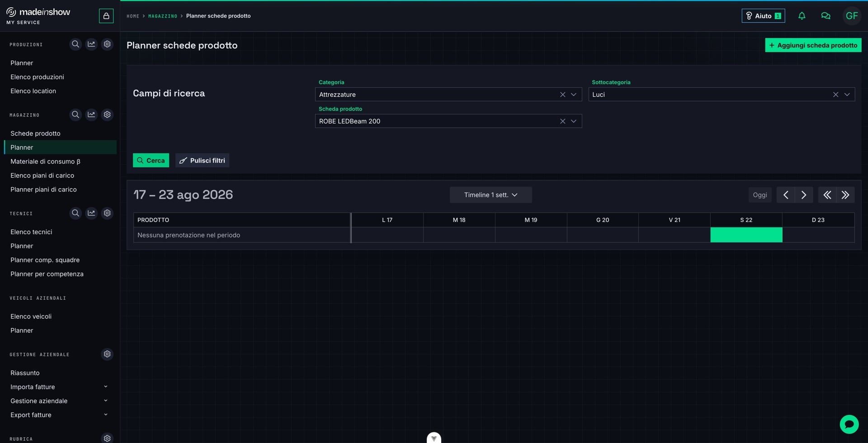Open Elenco tecnici
868x443 pixels.
coord(31,232)
